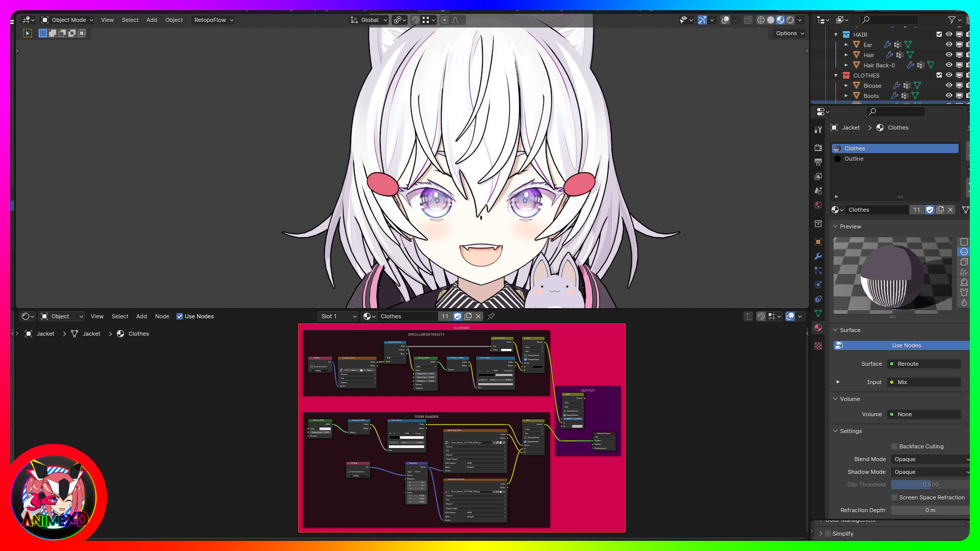Set material preview to Shader Ball
Viewport: 980px width, 551px height.
pos(964,282)
